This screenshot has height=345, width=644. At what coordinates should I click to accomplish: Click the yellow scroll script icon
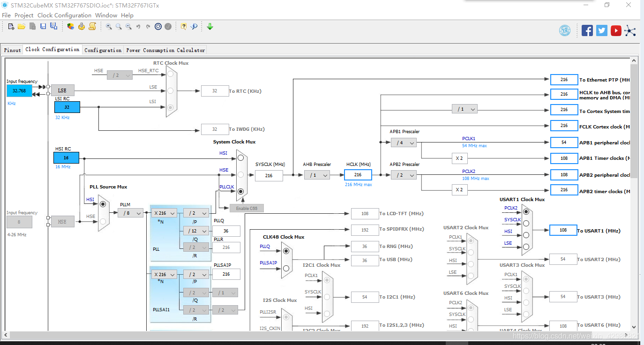(x=92, y=27)
